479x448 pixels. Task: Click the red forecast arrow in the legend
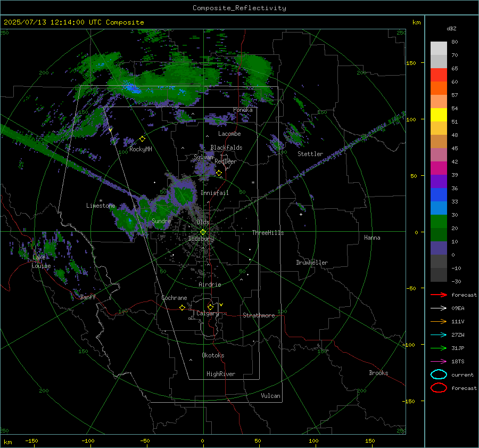(439, 295)
